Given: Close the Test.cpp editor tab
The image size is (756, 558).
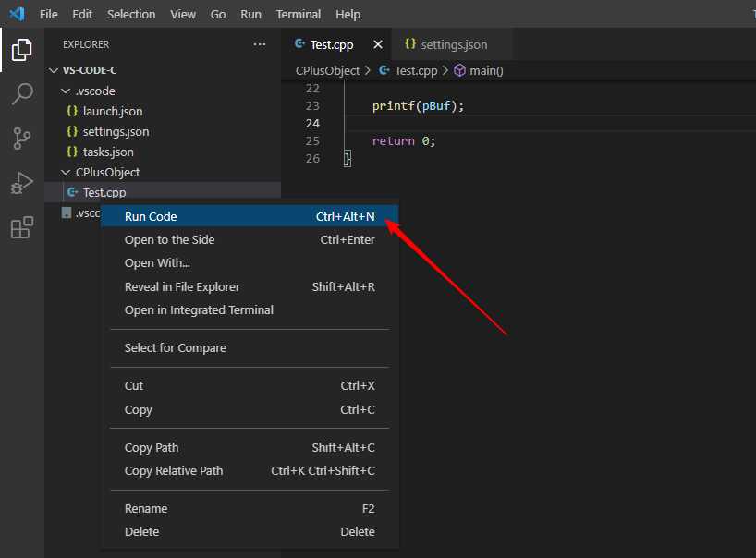Looking at the screenshot, I should (x=378, y=44).
